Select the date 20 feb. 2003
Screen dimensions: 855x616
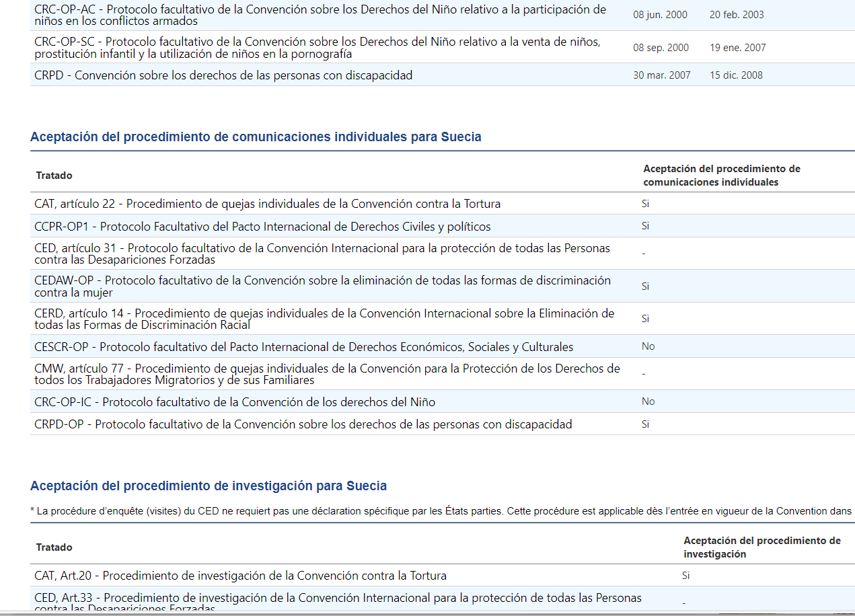pos(737,15)
